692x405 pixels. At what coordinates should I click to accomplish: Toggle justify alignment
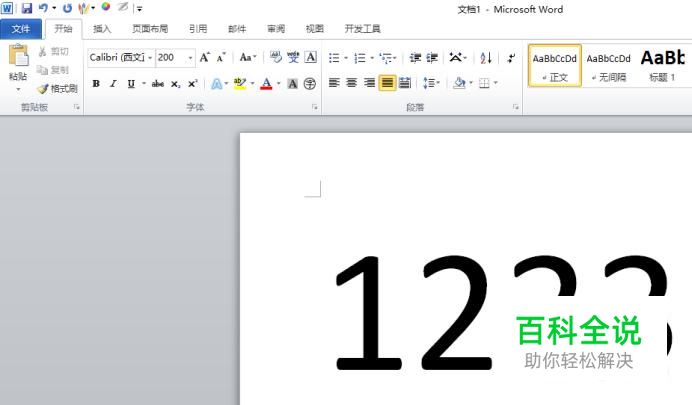(x=387, y=83)
